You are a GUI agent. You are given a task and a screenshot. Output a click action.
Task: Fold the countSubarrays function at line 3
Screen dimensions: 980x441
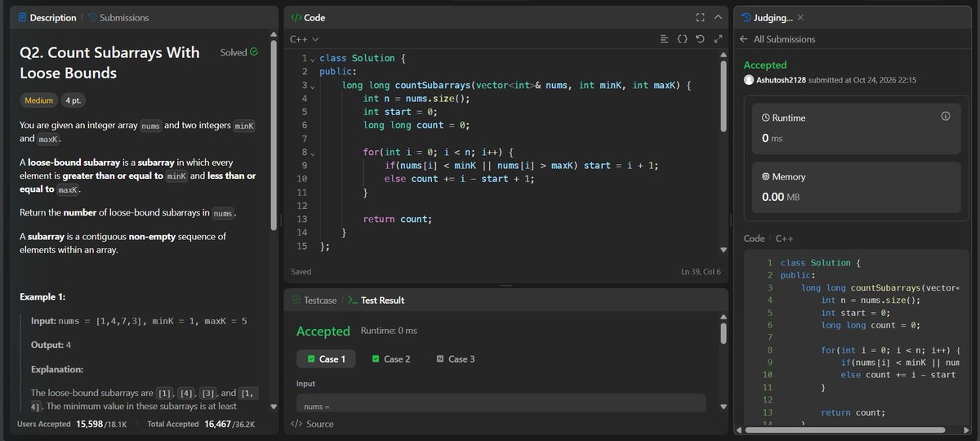312,86
